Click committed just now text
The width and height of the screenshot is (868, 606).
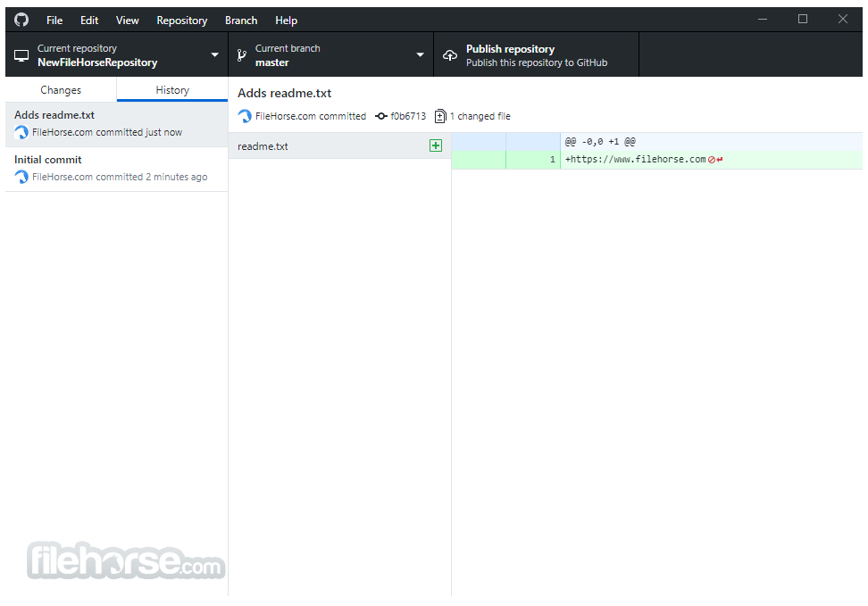point(139,132)
